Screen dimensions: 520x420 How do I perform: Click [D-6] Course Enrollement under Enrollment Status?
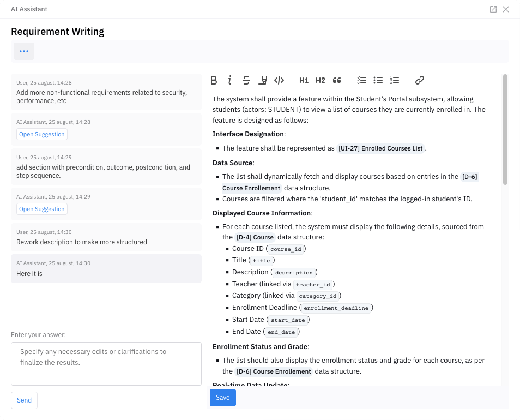coord(274,371)
